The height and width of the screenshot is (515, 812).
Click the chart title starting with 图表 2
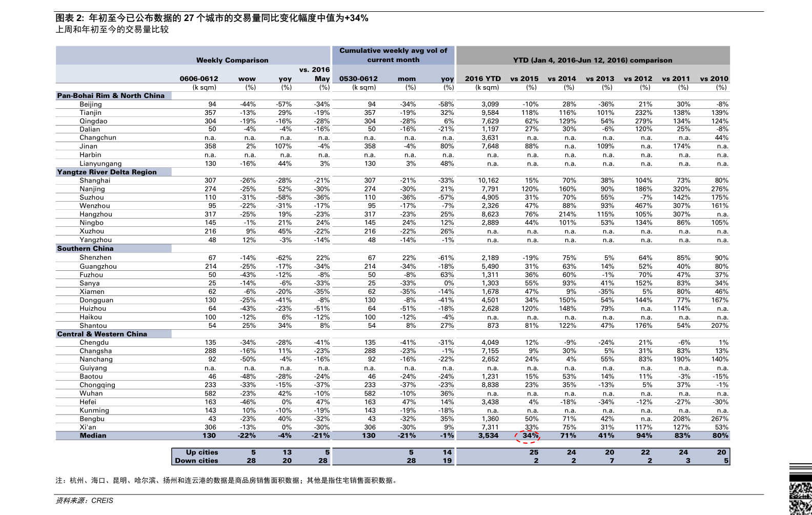(212, 18)
